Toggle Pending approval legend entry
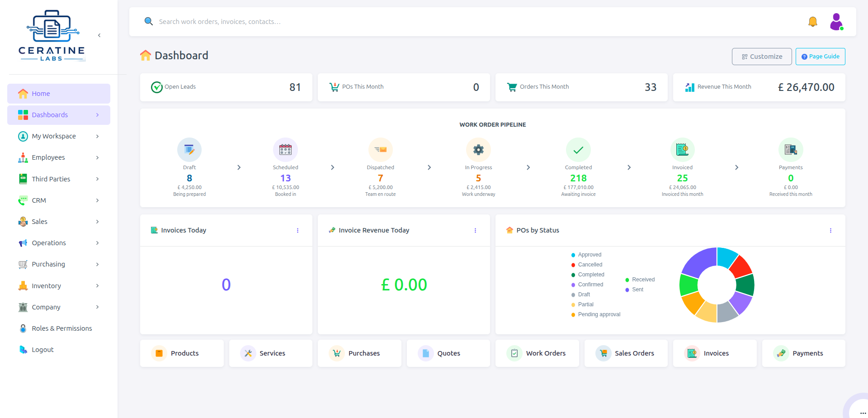The image size is (868, 418). coord(596,315)
